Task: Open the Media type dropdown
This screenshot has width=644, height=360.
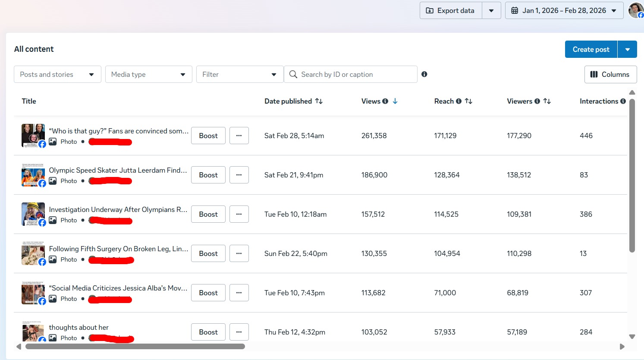Action: (148, 74)
